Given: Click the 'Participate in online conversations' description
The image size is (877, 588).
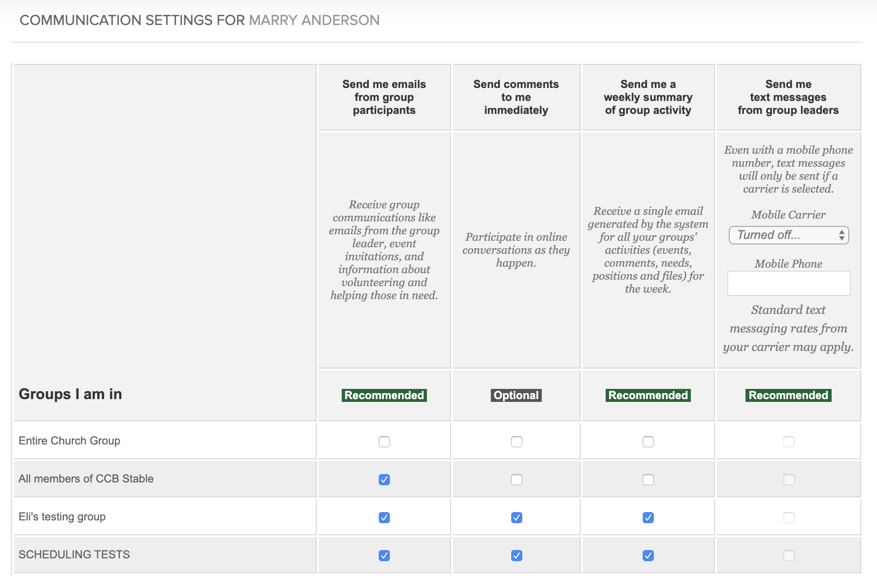Looking at the screenshot, I should click(x=516, y=250).
